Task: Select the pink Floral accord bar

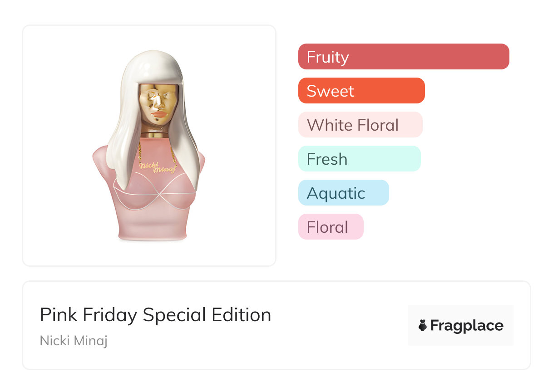Action: click(x=331, y=227)
